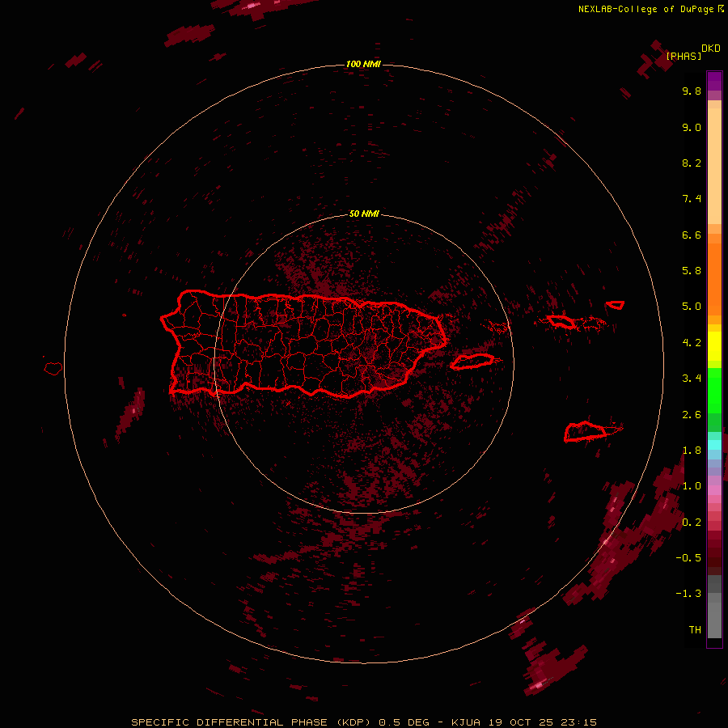Click the 5.0 value on color scale

click(692, 307)
